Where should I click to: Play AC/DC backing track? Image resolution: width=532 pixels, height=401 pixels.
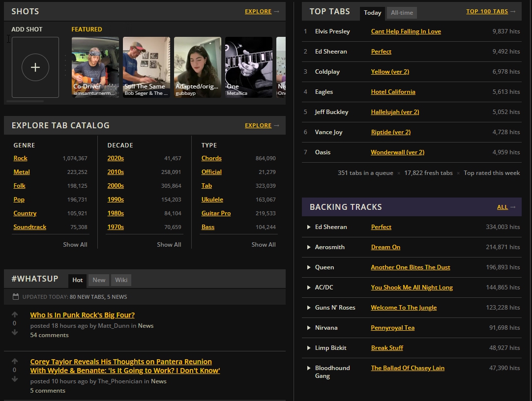click(308, 287)
